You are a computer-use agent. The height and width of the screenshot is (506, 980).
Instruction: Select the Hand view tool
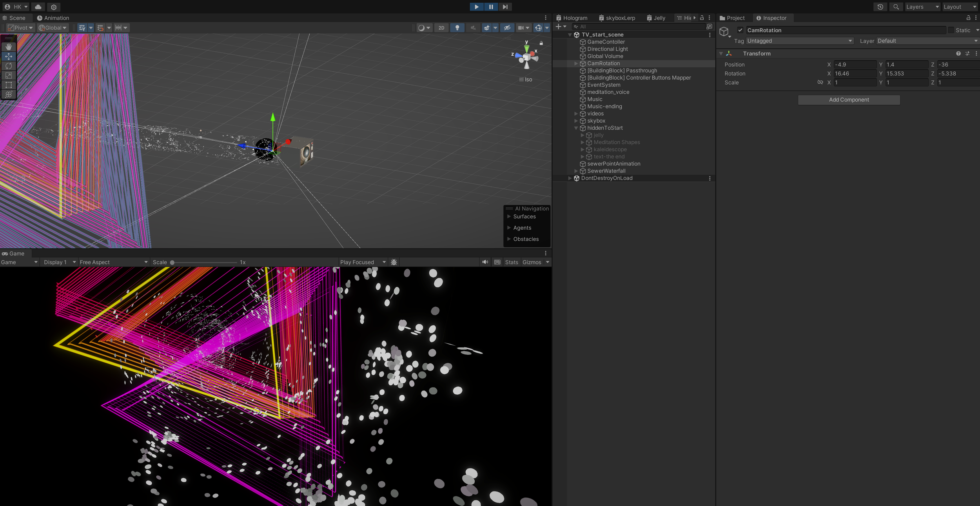9,47
